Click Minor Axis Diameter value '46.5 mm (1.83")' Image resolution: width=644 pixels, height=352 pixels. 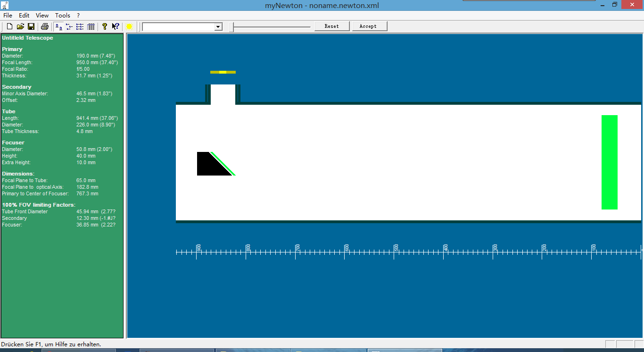pyautogui.click(x=94, y=93)
